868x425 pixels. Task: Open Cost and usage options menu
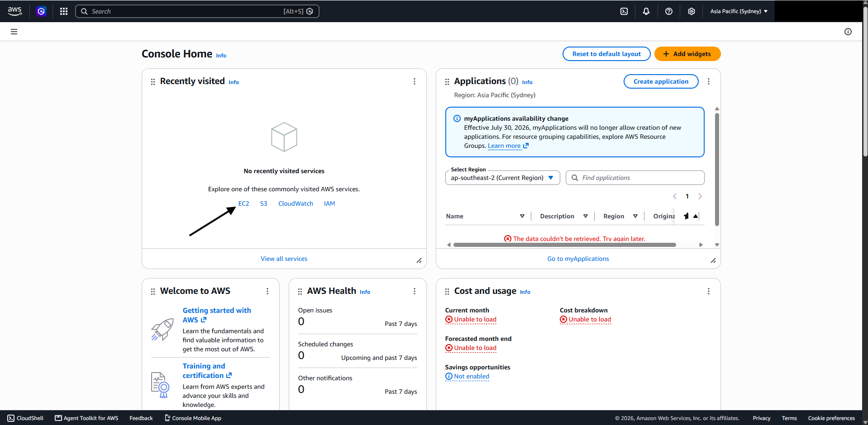pos(709,291)
